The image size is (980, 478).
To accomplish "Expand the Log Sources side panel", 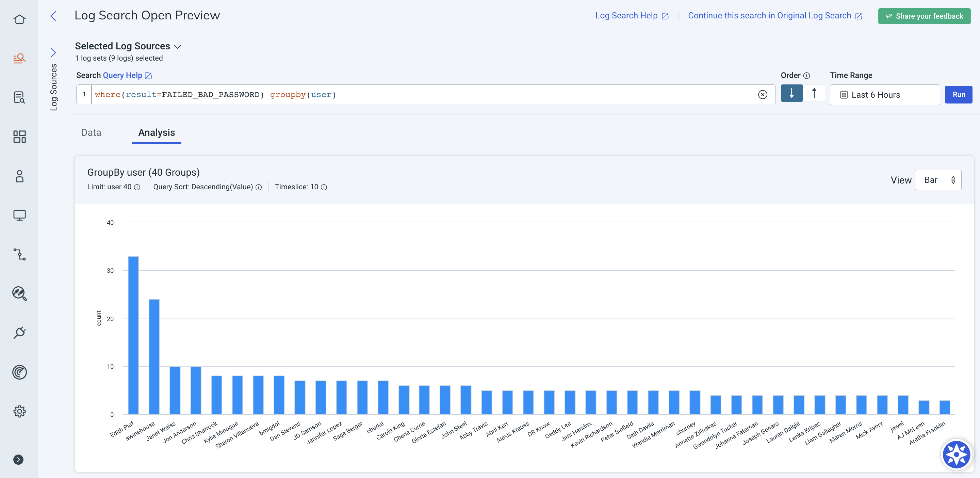I will point(53,52).
